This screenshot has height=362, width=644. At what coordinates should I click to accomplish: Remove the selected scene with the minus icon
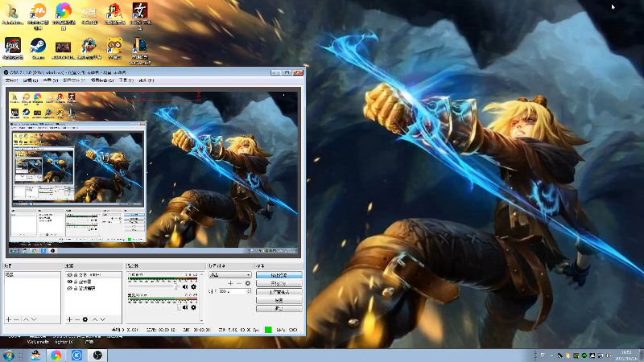[17, 319]
